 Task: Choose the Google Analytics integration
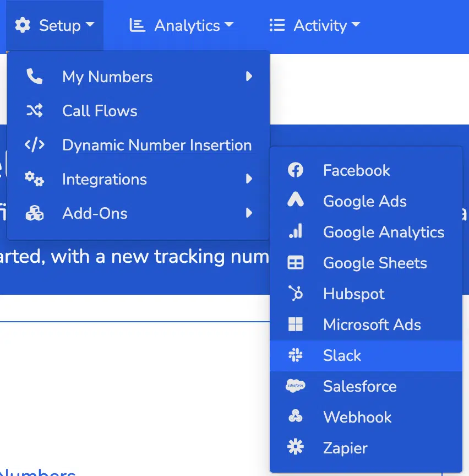coord(366,232)
